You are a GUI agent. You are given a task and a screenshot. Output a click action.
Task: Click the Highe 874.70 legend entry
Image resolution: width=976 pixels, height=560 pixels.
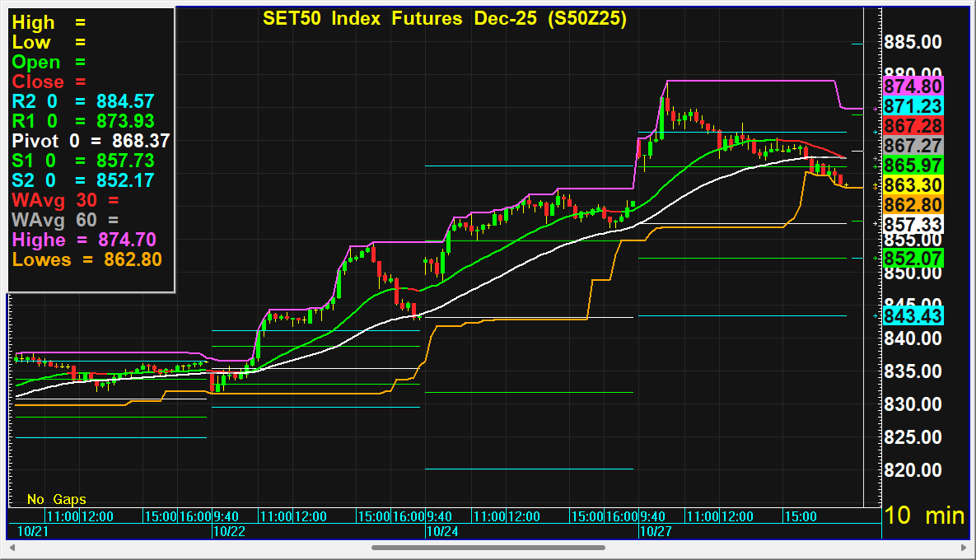click(x=85, y=240)
